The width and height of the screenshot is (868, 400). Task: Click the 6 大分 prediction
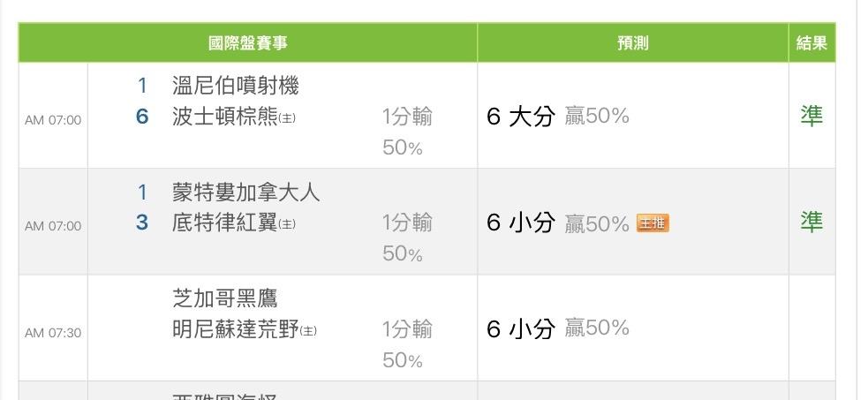[520, 117]
